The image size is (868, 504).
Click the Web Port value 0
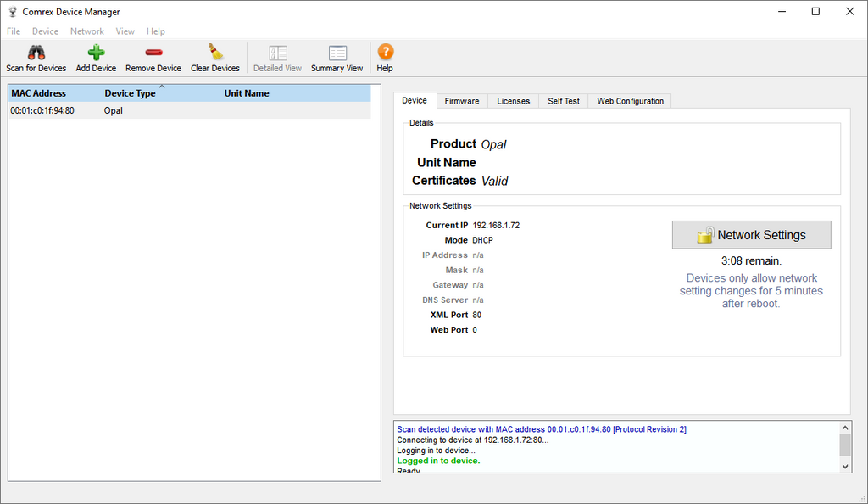(475, 329)
